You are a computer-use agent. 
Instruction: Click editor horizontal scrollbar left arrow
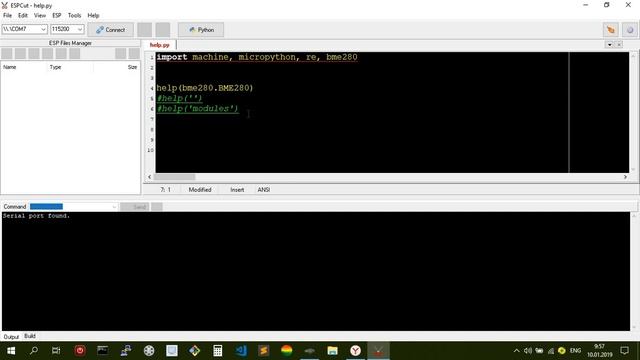[149, 177]
